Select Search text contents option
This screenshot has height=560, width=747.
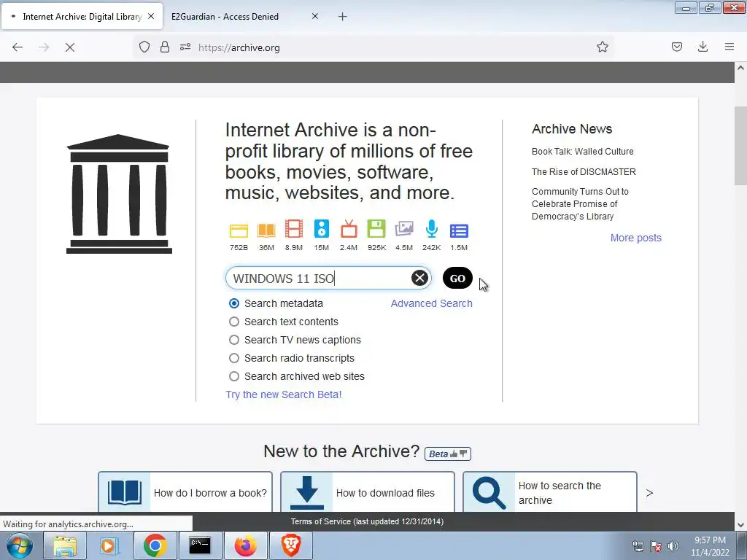point(234,322)
